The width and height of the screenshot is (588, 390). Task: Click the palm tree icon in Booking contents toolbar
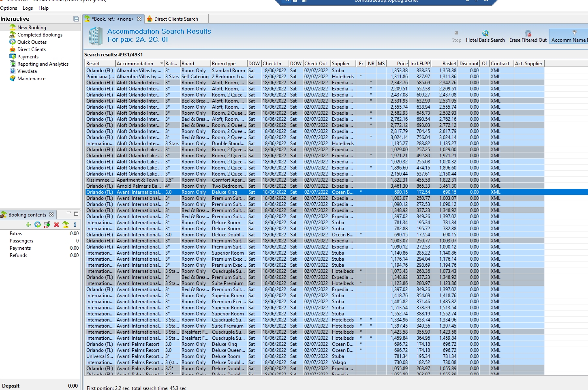tap(66, 225)
